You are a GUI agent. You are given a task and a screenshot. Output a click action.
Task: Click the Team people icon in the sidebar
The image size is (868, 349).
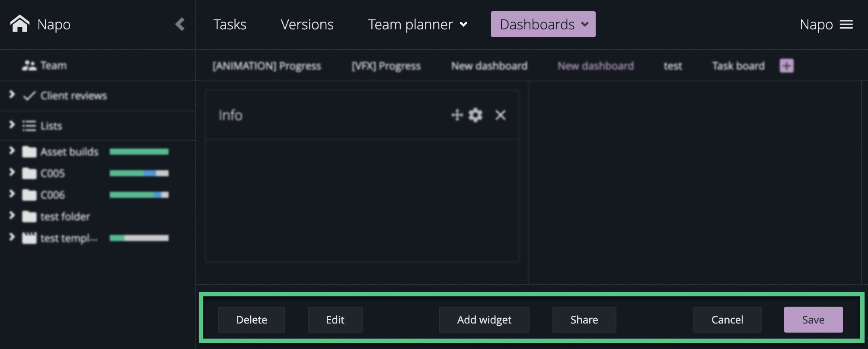(x=29, y=66)
